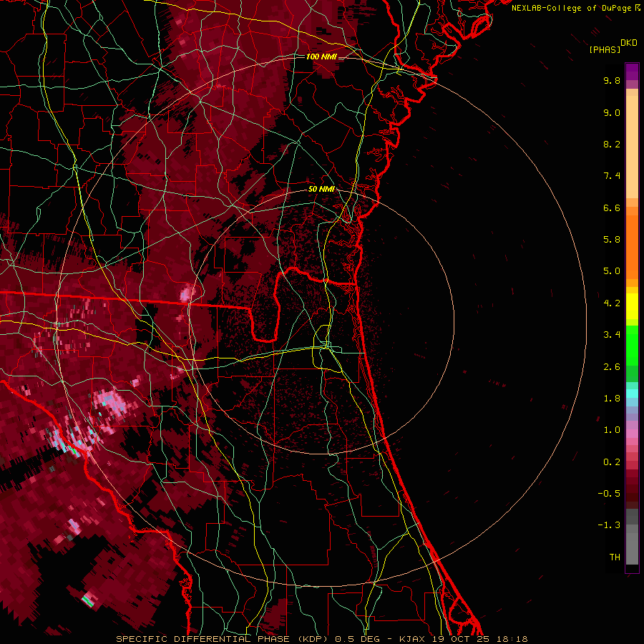Image resolution: width=644 pixels, height=644 pixels.
Task: Click the pink swatch beside 1.0
Action: [x=632, y=434]
